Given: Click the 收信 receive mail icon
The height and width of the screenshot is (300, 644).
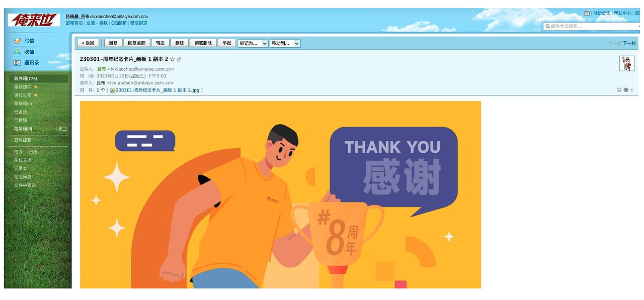Looking at the screenshot, I should tap(17, 52).
